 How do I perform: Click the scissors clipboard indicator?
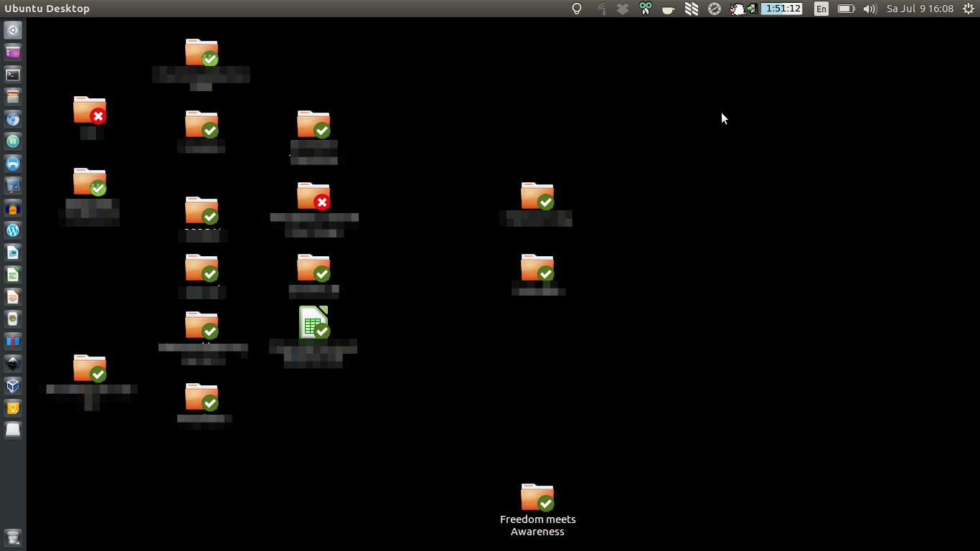click(645, 9)
